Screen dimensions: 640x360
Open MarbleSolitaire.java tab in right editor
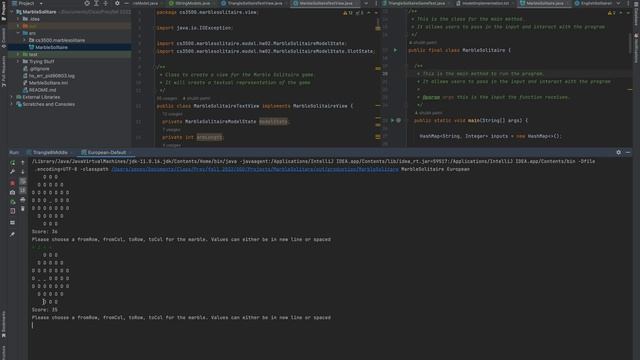pyautogui.click(x=544, y=3)
